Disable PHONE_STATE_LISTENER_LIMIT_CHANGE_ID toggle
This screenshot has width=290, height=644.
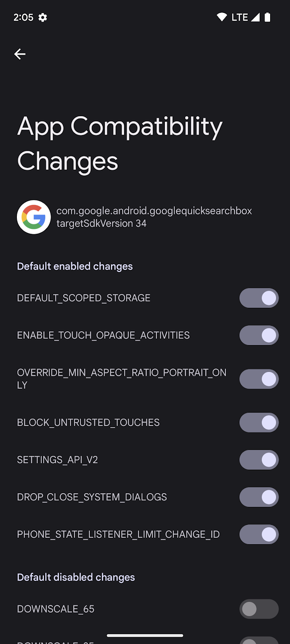tap(259, 534)
